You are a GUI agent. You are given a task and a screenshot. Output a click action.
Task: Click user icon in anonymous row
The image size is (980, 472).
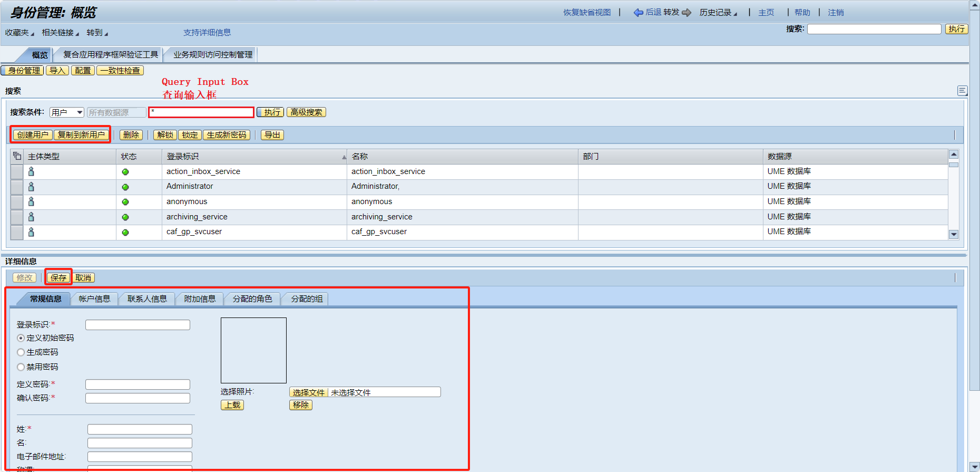tap(31, 201)
